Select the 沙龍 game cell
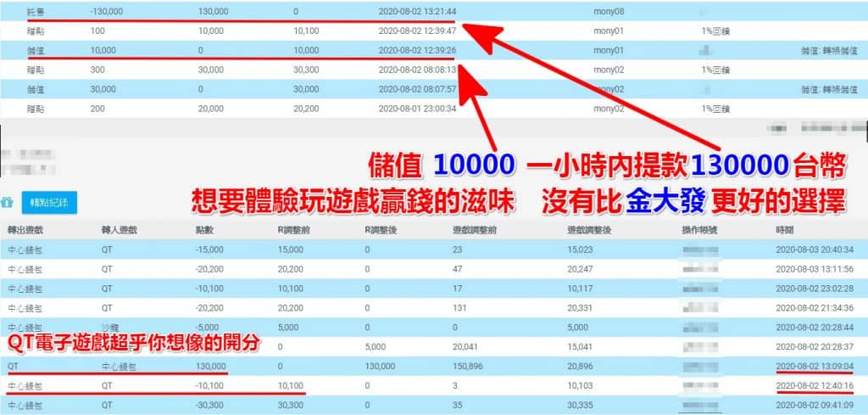This screenshot has height=415, width=868. click(109, 327)
